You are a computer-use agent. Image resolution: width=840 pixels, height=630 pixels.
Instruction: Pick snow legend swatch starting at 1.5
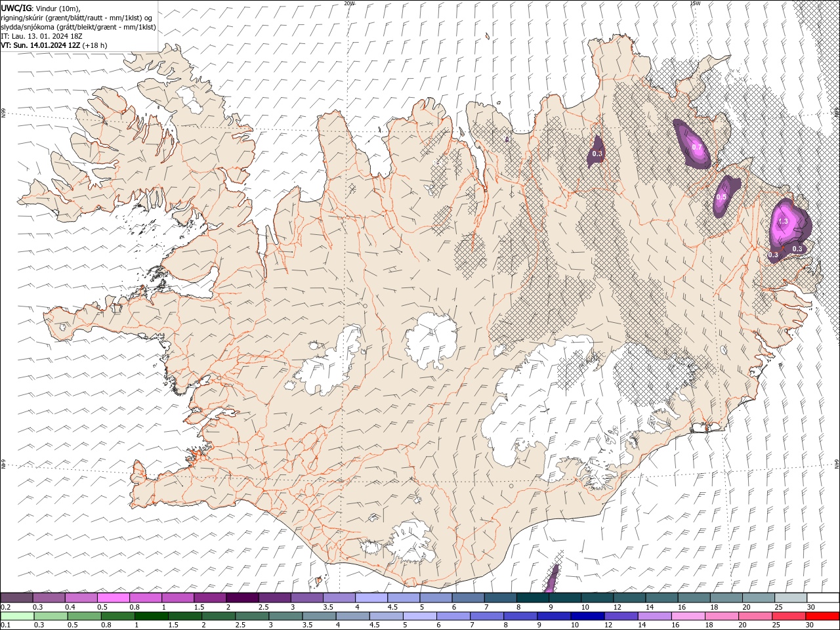209,597
